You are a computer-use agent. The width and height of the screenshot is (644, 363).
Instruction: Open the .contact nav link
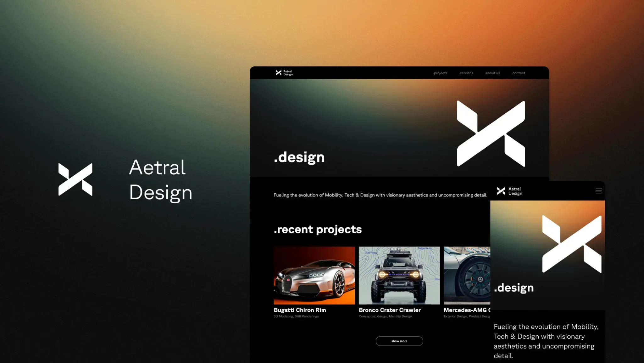pos(518,73)
